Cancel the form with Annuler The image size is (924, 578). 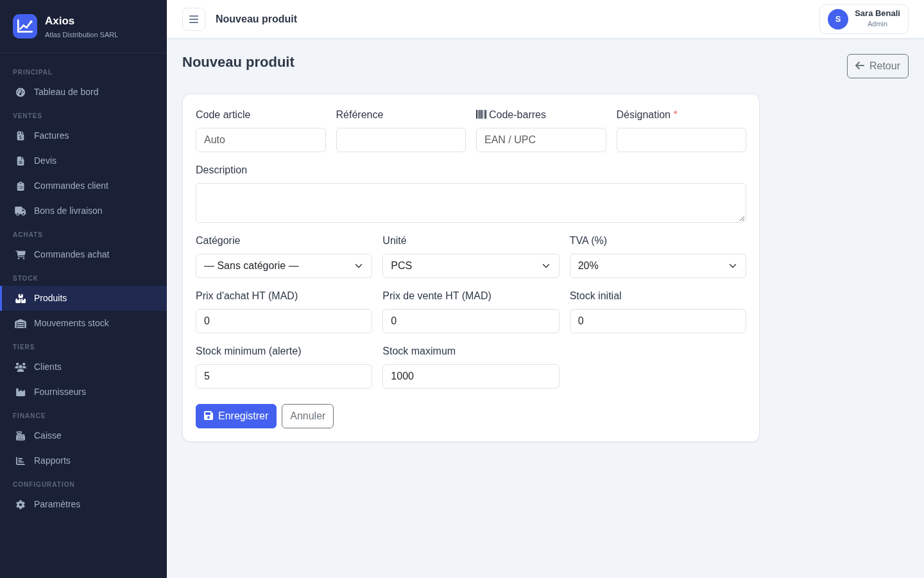[307, 416]
